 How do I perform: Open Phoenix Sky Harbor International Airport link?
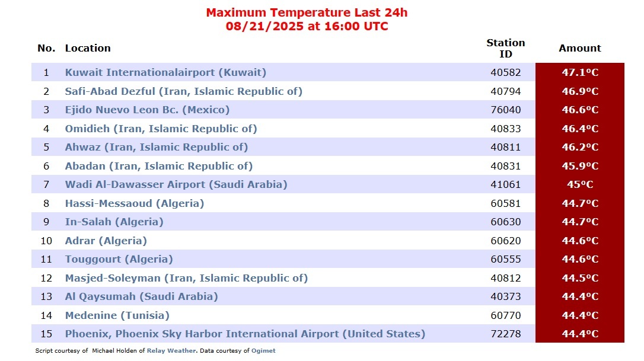tap(245, 334)
